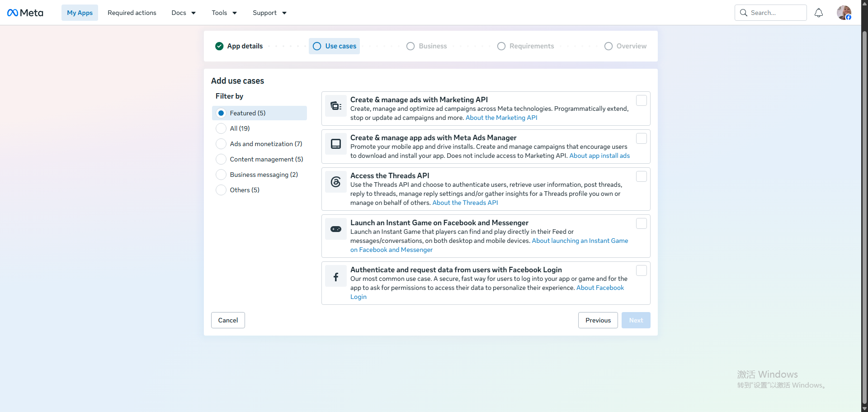The image size is (868, 412).
Task: Check the Meta Ads Manager app ads checkbox
Action: pos(641,138)
